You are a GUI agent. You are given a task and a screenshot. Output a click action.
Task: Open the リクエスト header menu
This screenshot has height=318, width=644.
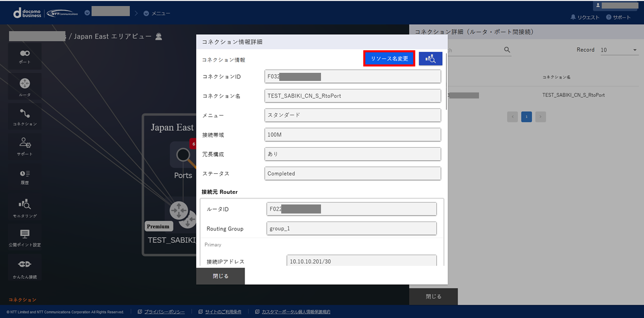(x=585, y=17)
